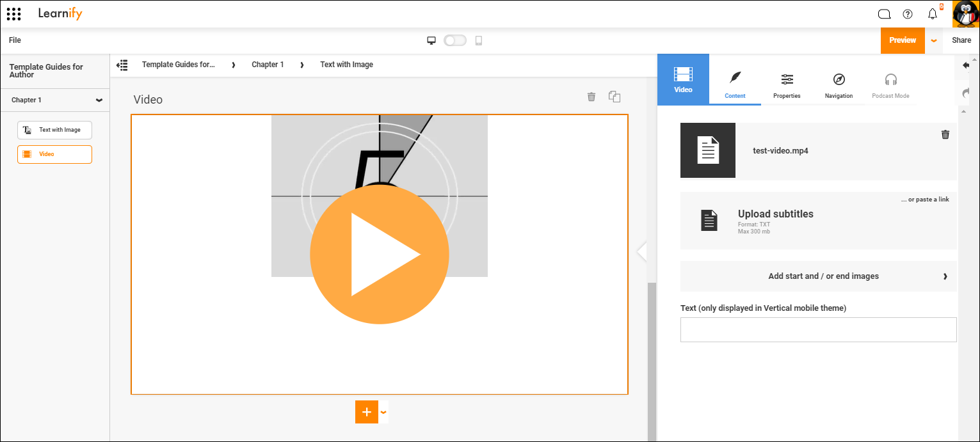Click the redo arrow at panel edge
This screenshot has height=442, width=980.
pos(967,93)
